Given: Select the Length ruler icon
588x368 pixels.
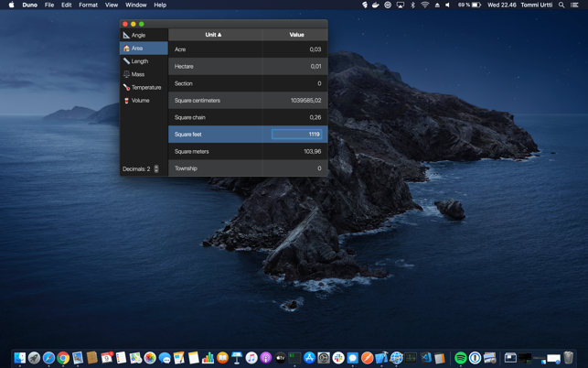Looking at the screenshot, I should tap(126, 61).
